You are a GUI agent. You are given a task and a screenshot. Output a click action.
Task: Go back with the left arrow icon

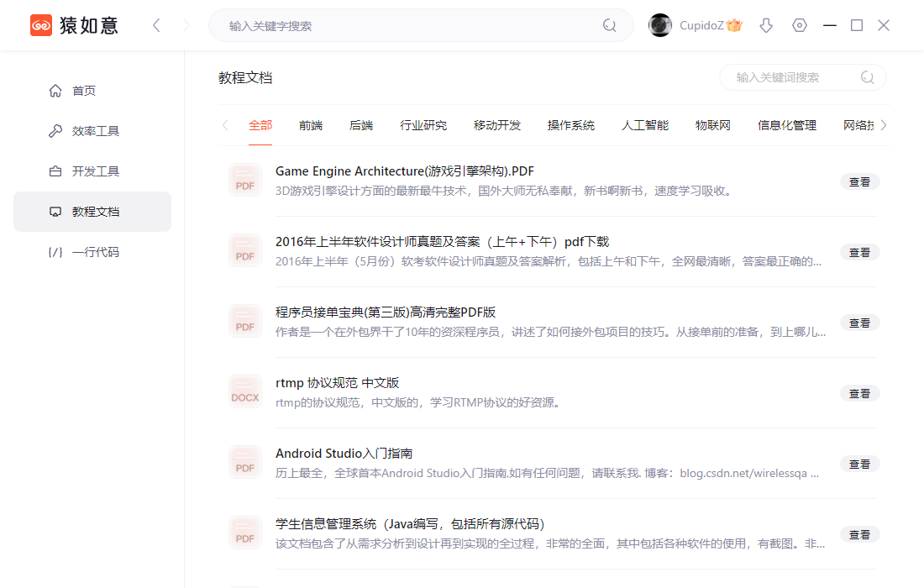pyautogui.click(x=156, y=25)
